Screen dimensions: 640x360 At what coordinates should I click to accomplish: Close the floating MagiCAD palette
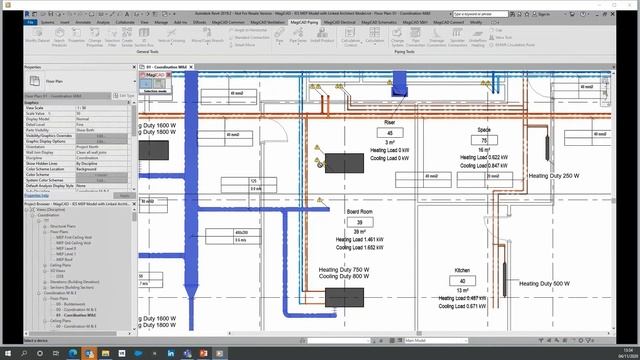click(x=168, y=75)
